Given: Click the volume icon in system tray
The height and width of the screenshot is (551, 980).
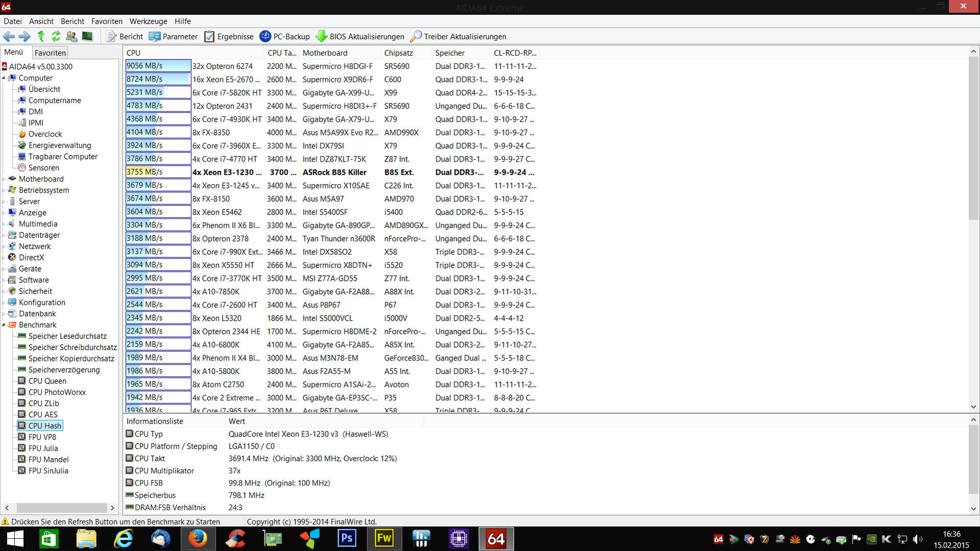Looking at the screenshot, I should click(x=918, y=539).
